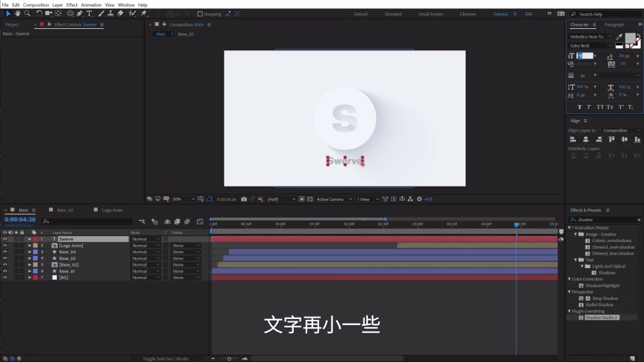Click the Superscript button
The height and width of the screenshot is (362, 644).
621,107
